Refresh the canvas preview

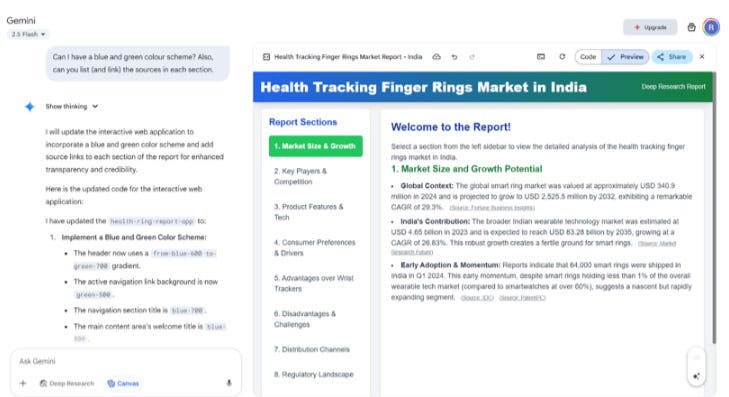pos(562,57)
